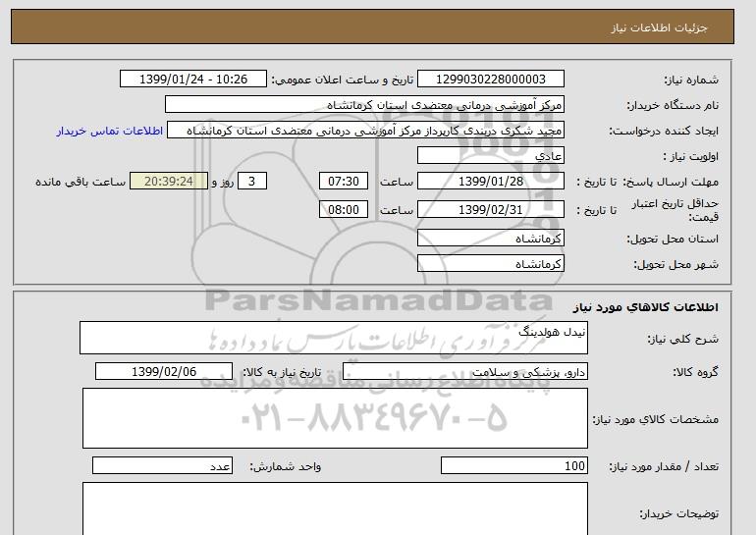This screenshot has width=756, height=535.
Task: Click the label مهلت ارسال پاسخ
Action: pyautogui.click(x=672, y=182)
